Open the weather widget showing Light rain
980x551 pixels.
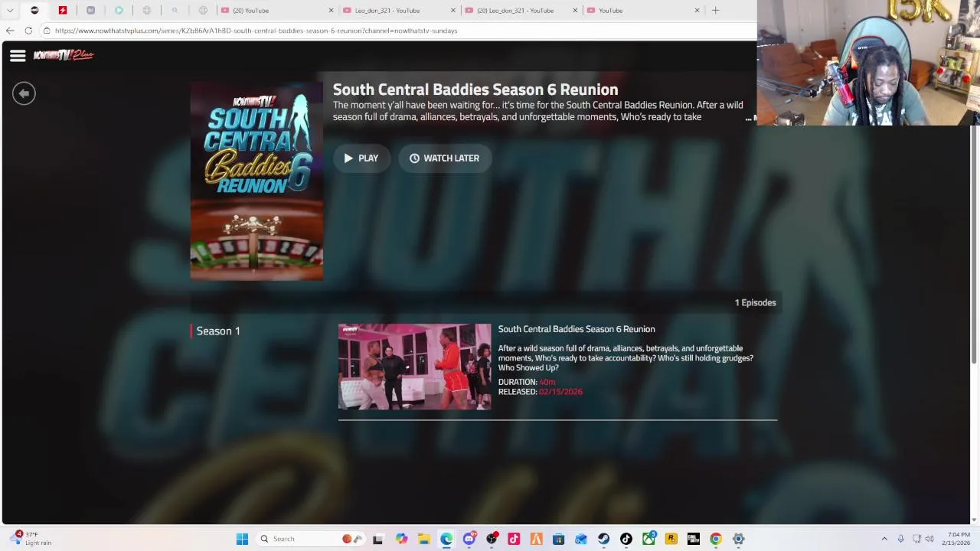31,539
